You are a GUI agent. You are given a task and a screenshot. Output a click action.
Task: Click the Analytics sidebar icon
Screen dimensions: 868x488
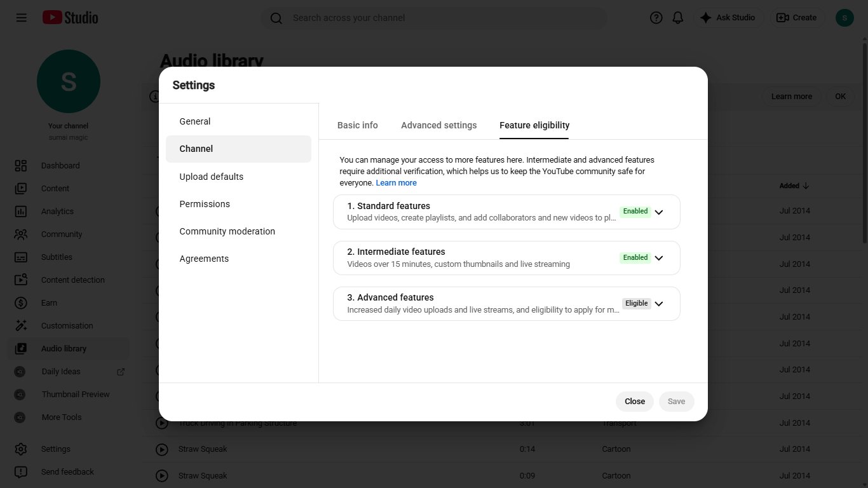21,212
